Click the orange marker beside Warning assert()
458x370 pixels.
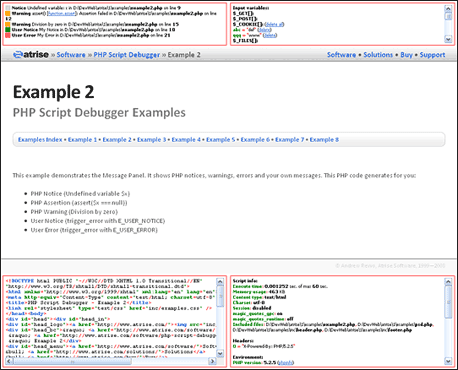click(x=8, y=13)
